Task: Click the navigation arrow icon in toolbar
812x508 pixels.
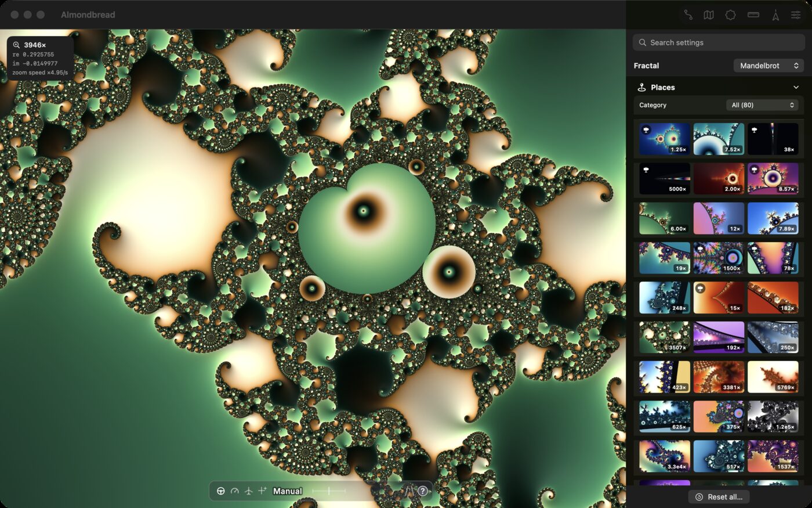Action: click(x=775, y=15)
